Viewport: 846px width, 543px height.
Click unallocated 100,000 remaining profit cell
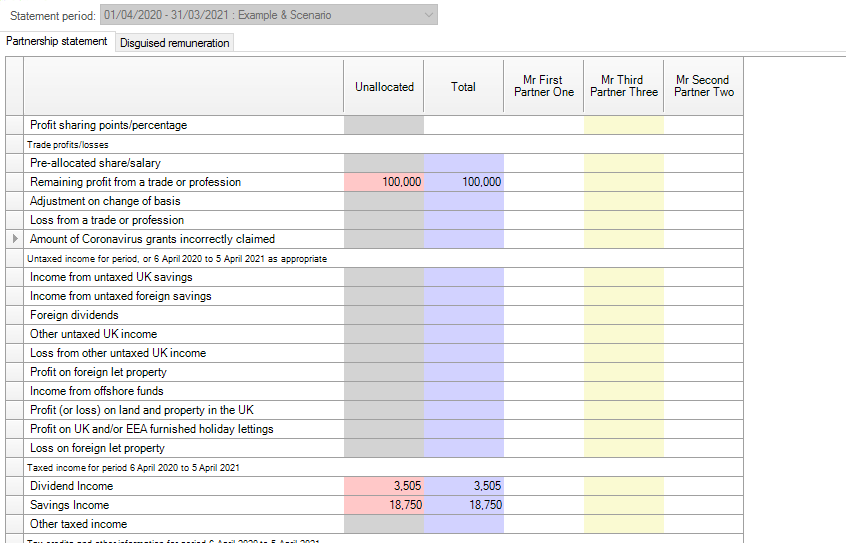click(384, 182)
